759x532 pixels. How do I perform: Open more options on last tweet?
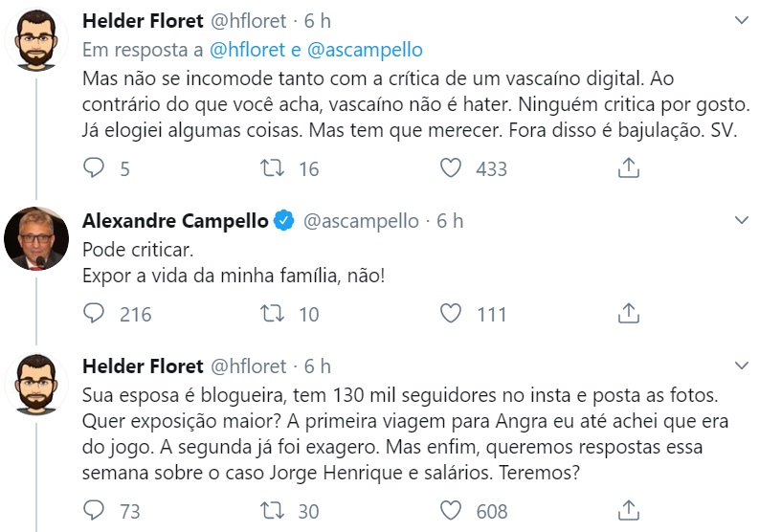point(740,366)
